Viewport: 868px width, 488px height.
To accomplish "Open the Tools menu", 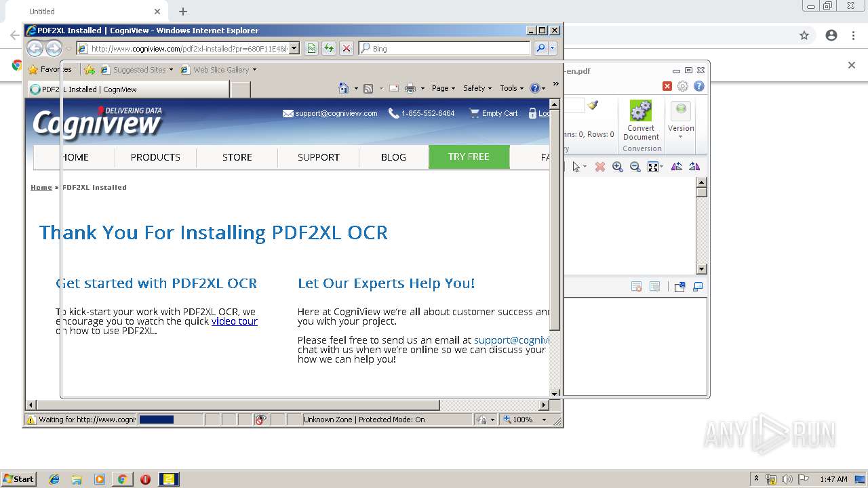I will [512, 88].
